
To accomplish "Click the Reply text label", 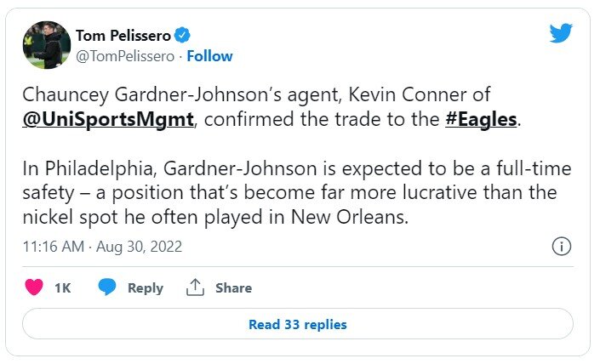I will [145, 288].
